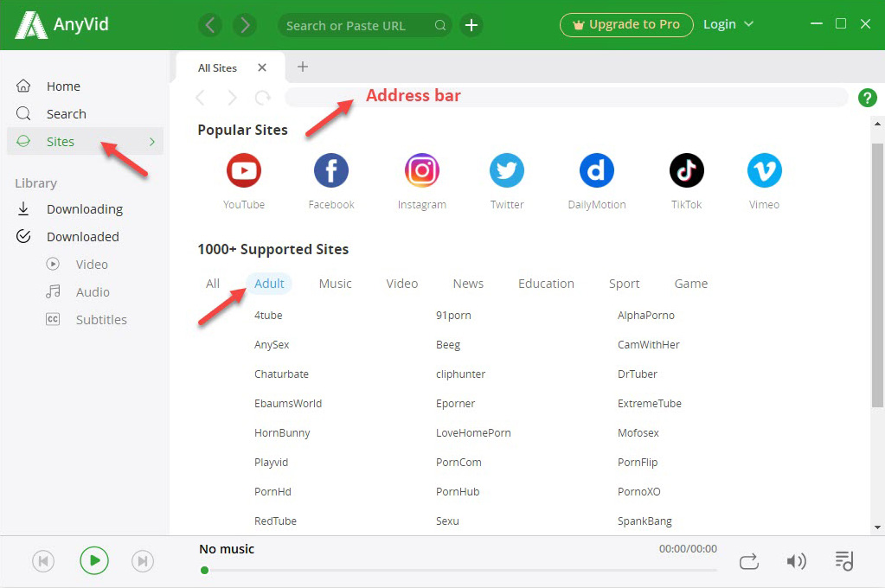Switch to the All category filter
This screenshot has width=885, height=588.
click(x=213, y=284)
